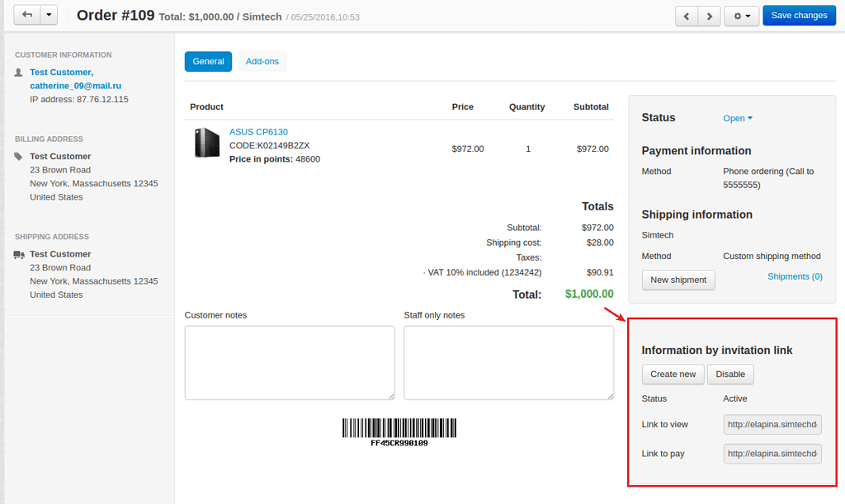
Task: Switch to the Add-ons tab
Action: pos(262,61)
